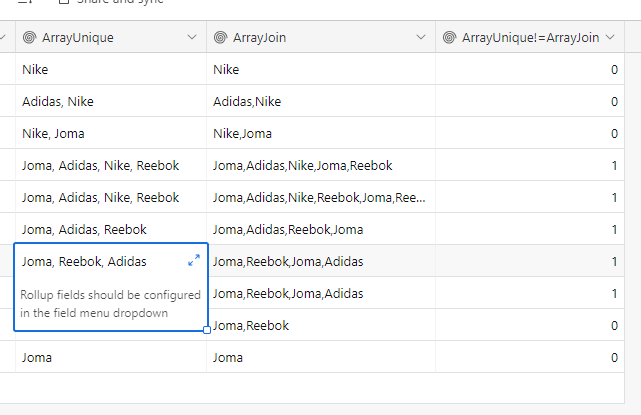This screenshot has width=641, height=415.
Task: Click the ArrayUnique cell "Joma, Adidas, Reebok"
Action: [x=111, y=229]
